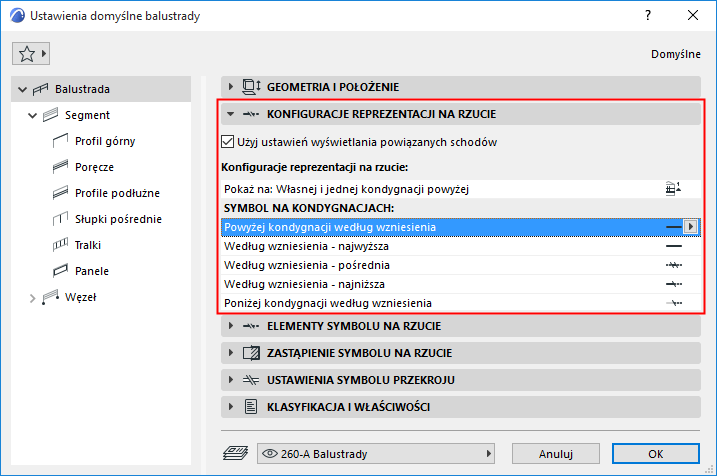Click the Symbol na kondygnacjach header row
The image size is (717, 476).
(x=461, y=208)
